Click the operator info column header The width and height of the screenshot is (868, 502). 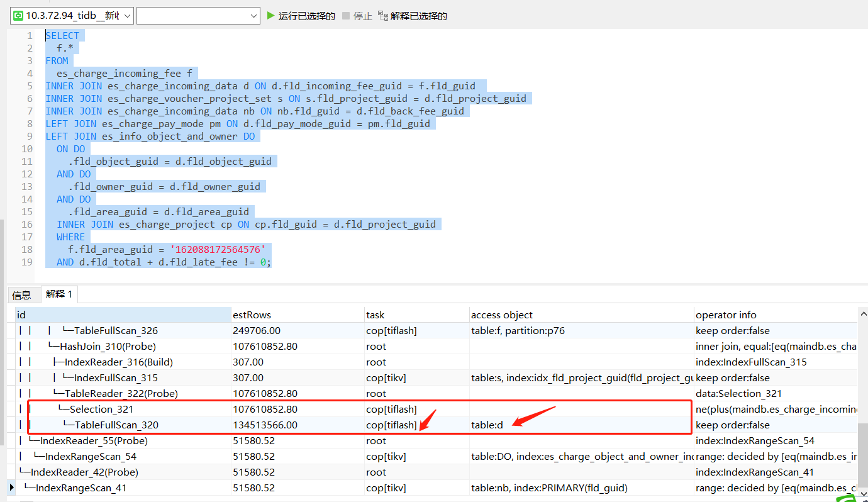776,315
